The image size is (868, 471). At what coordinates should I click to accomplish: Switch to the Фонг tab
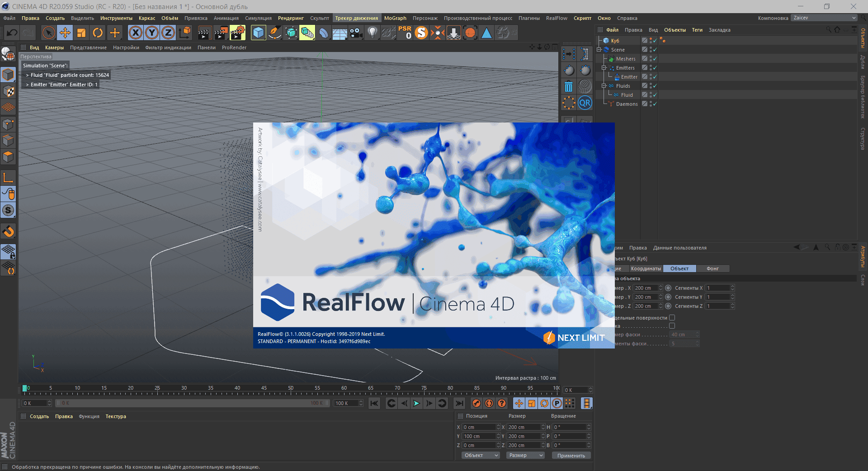pyautogui.click(x=712, y=268)
